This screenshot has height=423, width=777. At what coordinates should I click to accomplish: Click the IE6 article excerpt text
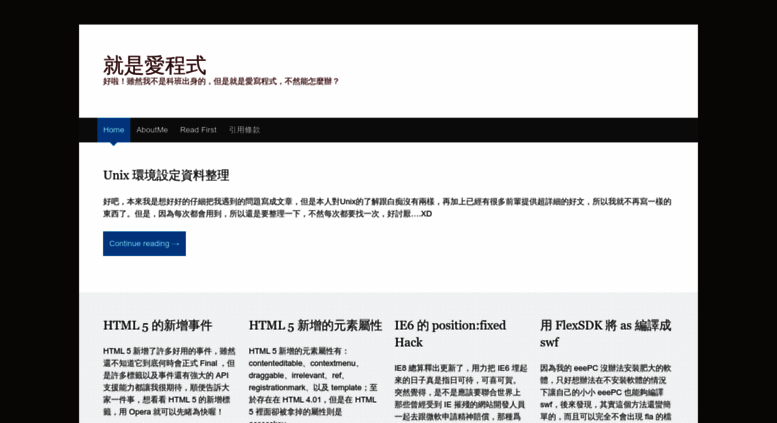tap(461, 393)
